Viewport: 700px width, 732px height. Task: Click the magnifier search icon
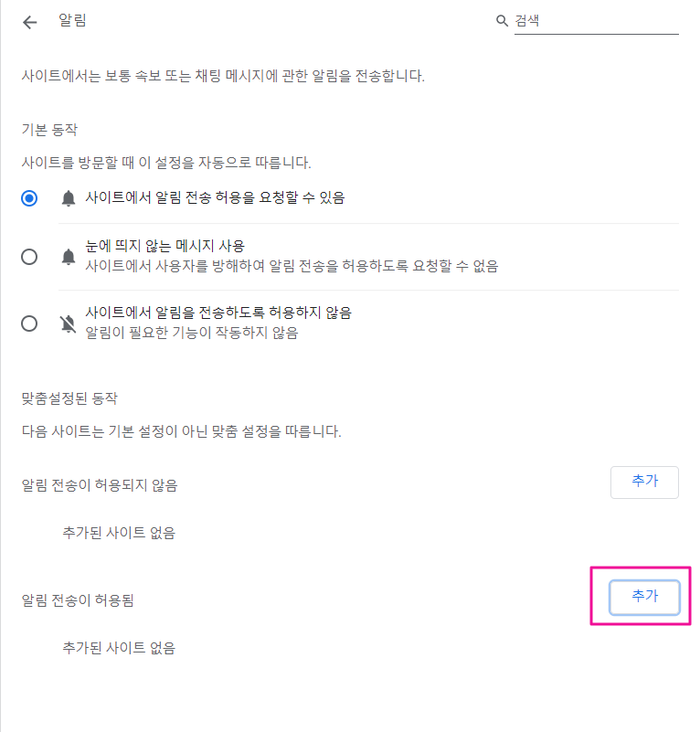502,20
